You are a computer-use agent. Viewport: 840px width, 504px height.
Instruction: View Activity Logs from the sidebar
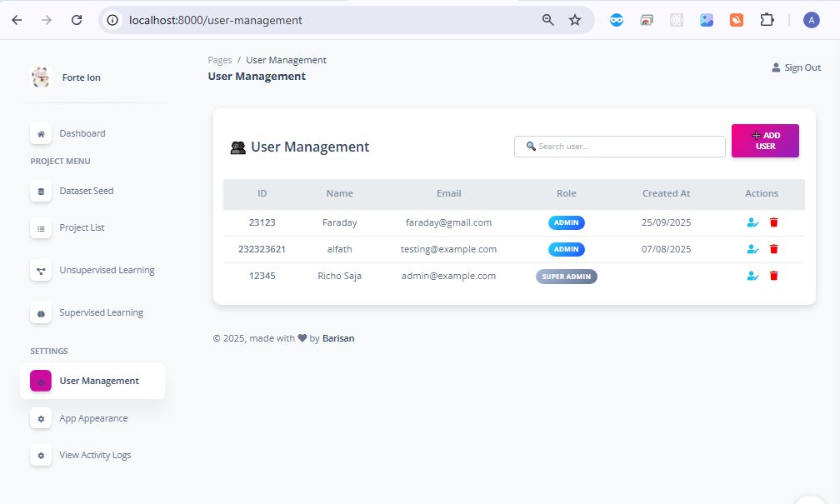pos(95,455)
